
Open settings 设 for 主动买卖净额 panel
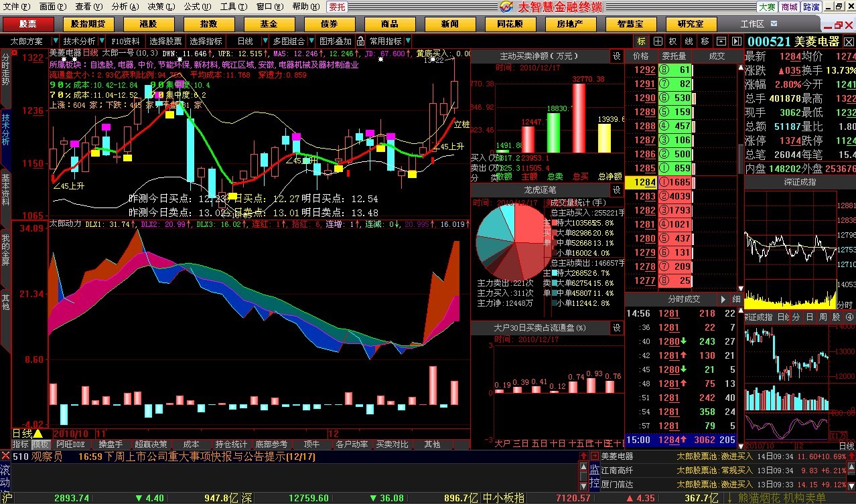616,56
